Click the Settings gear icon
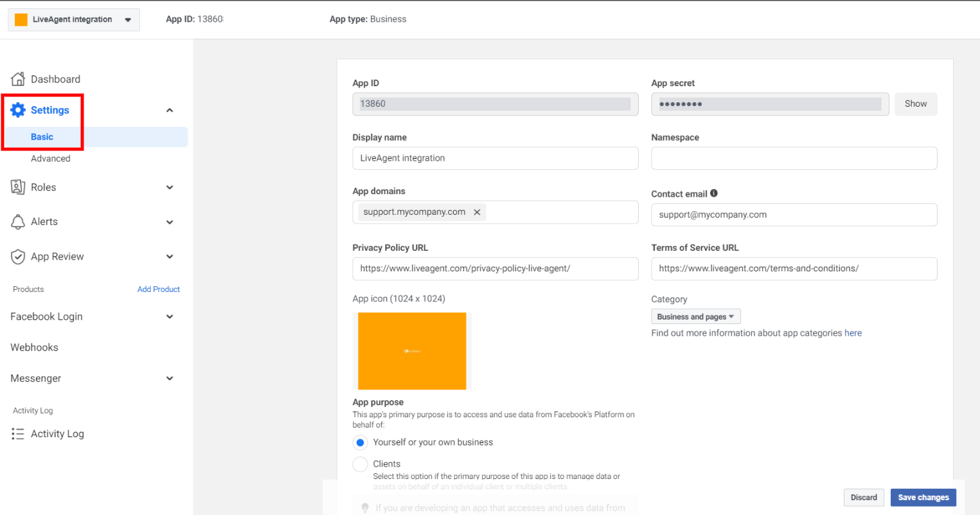Viewport: 980px width, 515px height. click(x=18, y=109)
